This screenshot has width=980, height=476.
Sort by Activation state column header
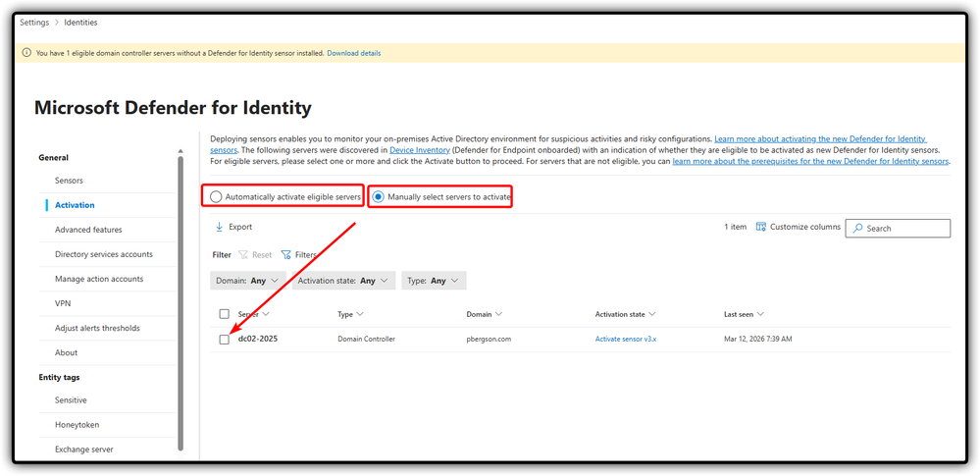[x=625, y=314]
